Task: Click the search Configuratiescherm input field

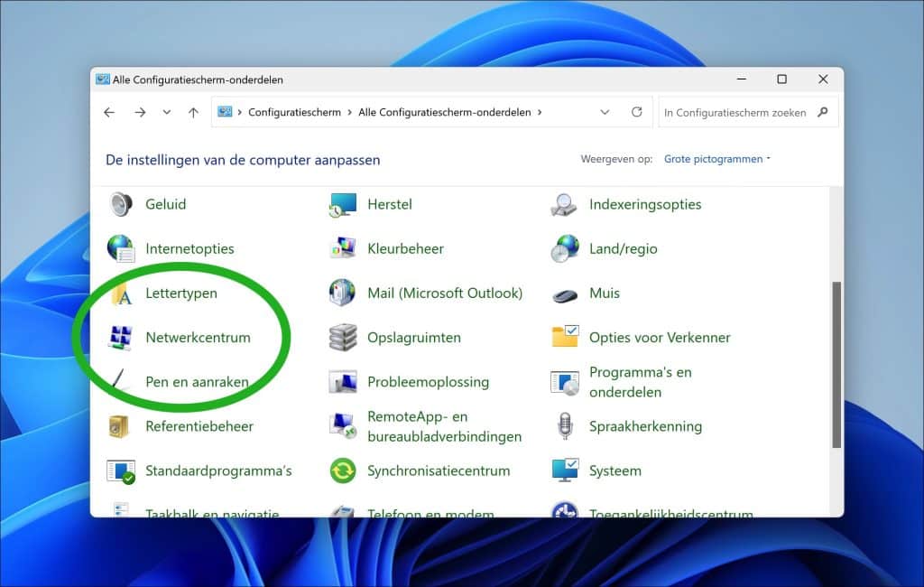Action: [735, 112]
